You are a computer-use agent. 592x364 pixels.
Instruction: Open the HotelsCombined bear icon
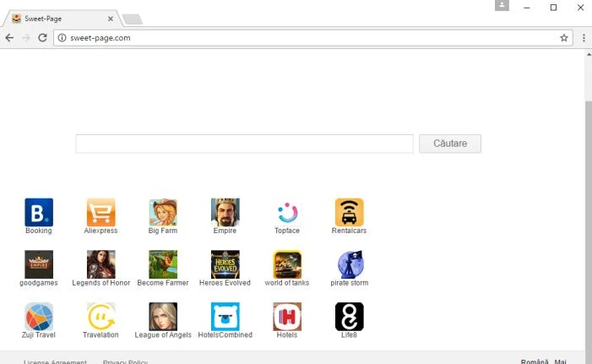pyautogui.click(x=225, y=317)
